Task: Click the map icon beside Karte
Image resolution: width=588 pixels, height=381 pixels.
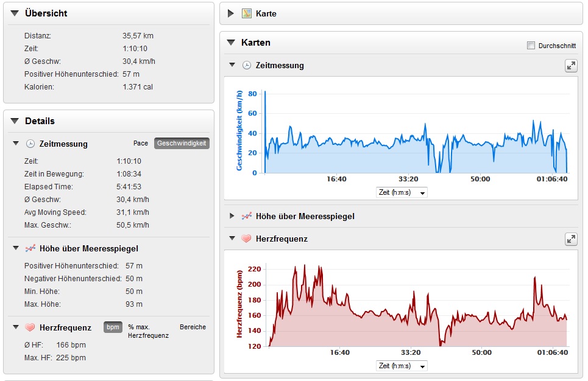Action: (247, 13)
